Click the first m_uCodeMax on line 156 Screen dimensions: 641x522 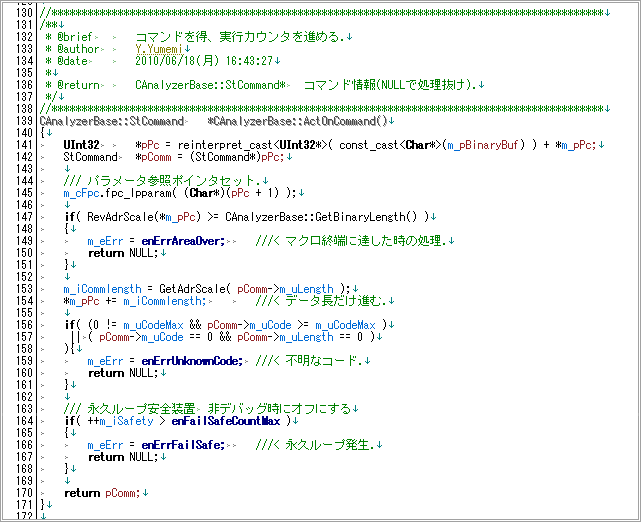tap(153, 325)
